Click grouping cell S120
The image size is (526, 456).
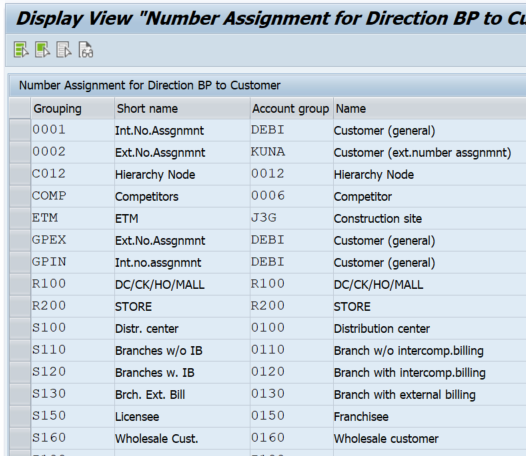[x=72, y=372]
